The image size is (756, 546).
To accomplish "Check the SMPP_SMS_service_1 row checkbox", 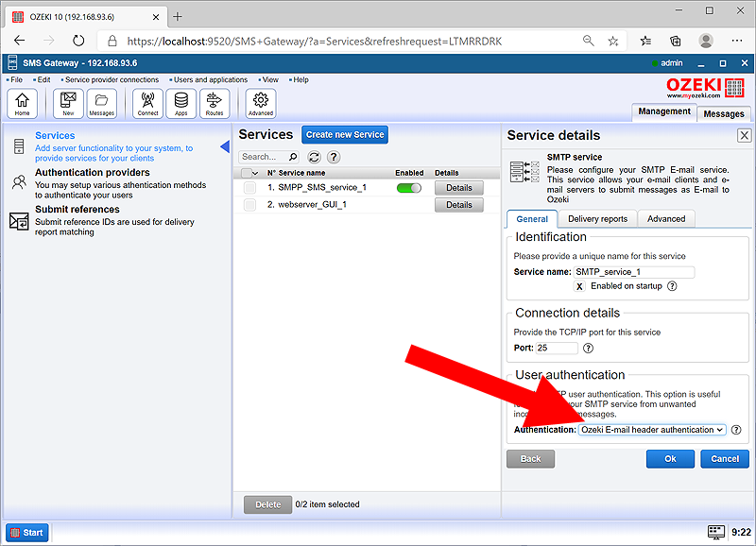I will coord(249,187).
